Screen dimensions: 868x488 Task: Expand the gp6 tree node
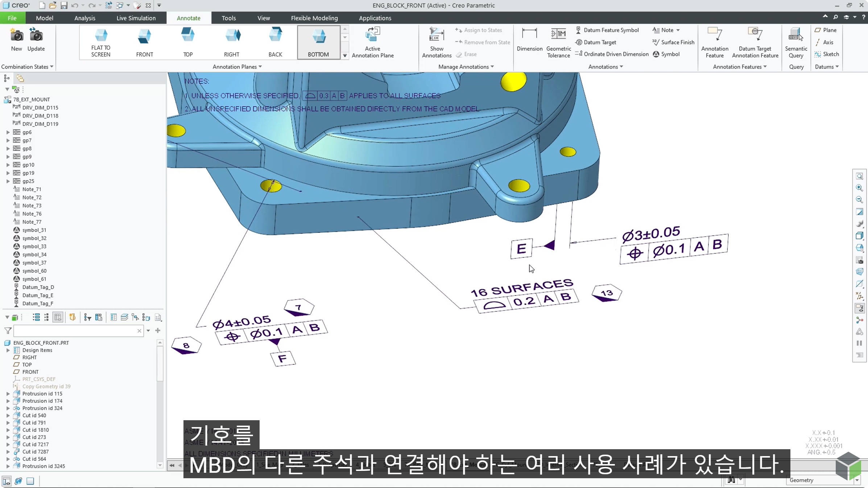coord(8,132)
